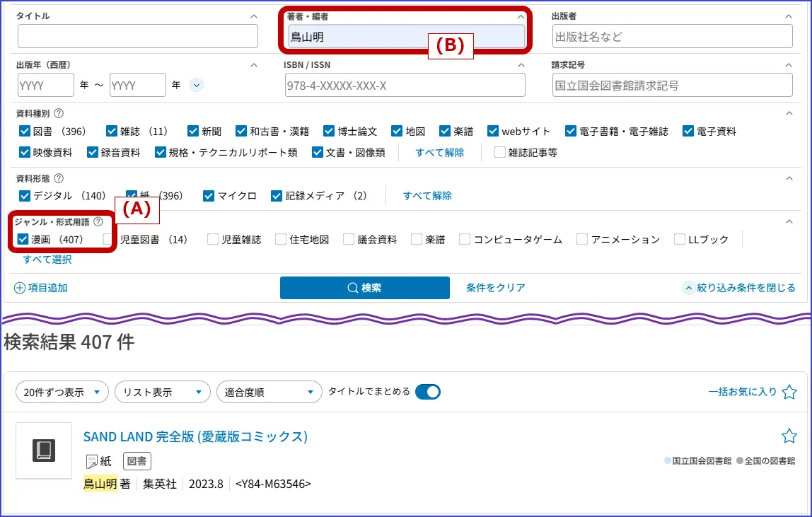Image resolution: width=812 pixels, height=517 pixels.
Task: Enable the 雑誌記事等 checkbox
Action: click(x=500, y=152)
